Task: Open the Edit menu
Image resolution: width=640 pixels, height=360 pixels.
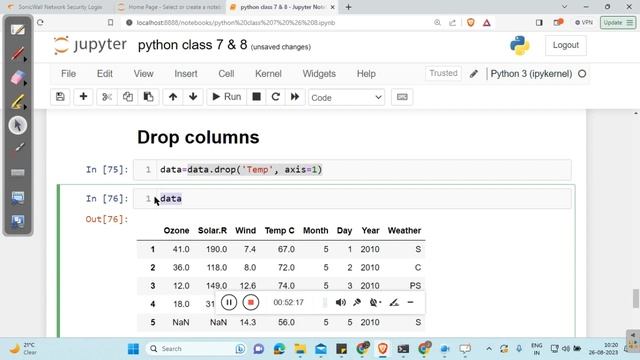Action: tap(104, 74)
